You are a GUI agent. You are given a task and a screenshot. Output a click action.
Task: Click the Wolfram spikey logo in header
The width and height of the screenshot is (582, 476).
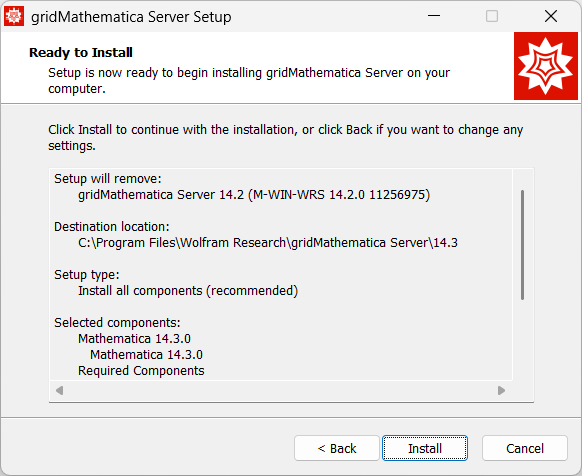[546, 66]
